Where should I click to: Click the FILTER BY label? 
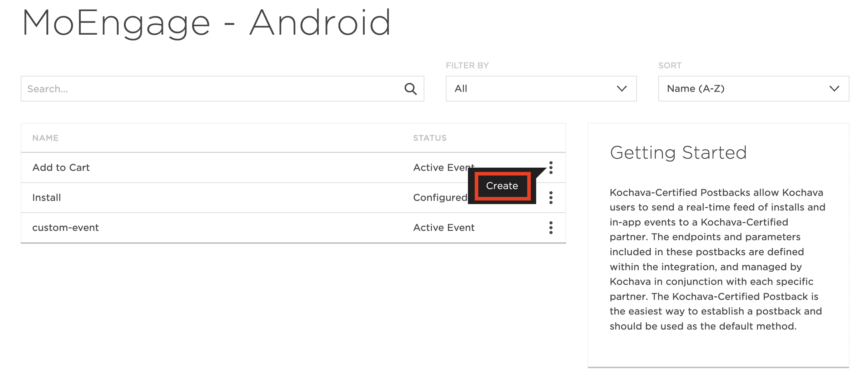(467, 65)
